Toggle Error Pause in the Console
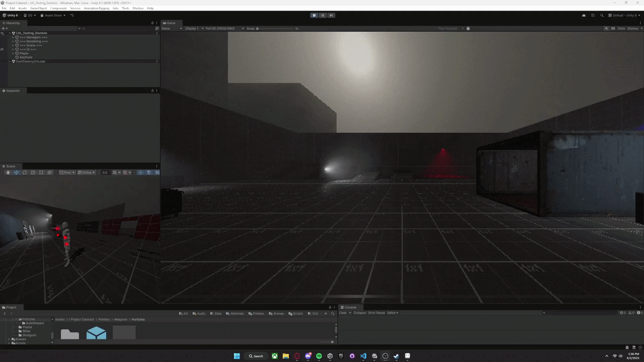644x362 pixels. pos(376,313)
